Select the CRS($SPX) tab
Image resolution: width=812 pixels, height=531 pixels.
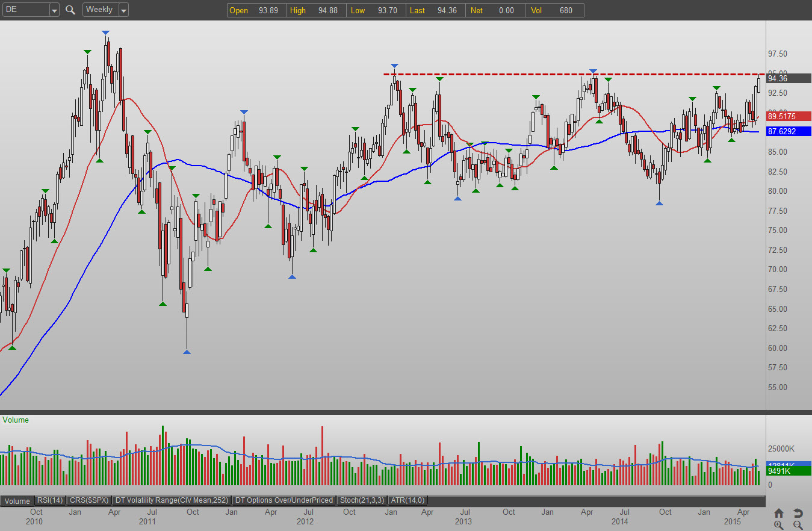pos(88,500)
